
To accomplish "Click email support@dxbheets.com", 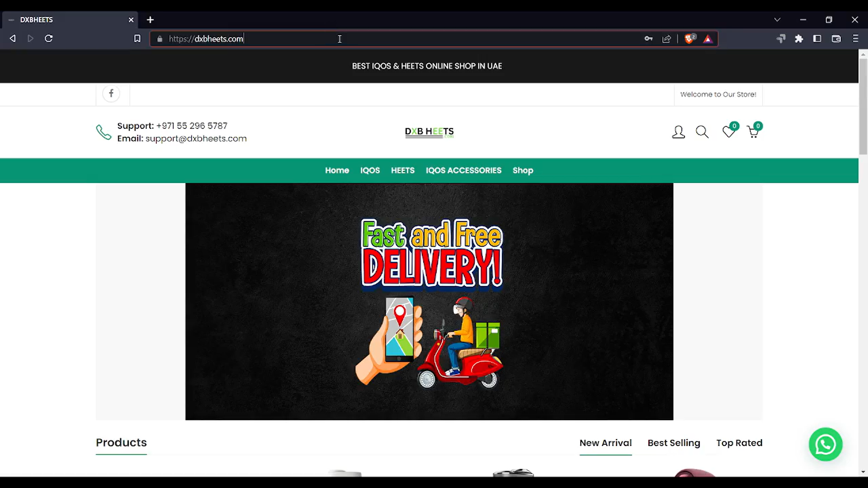I will tap(196, 139).
